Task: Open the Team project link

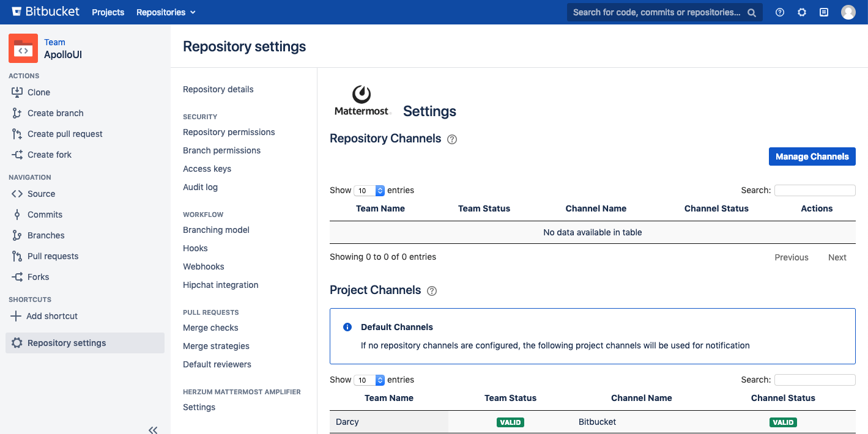Action: (54, 42)
